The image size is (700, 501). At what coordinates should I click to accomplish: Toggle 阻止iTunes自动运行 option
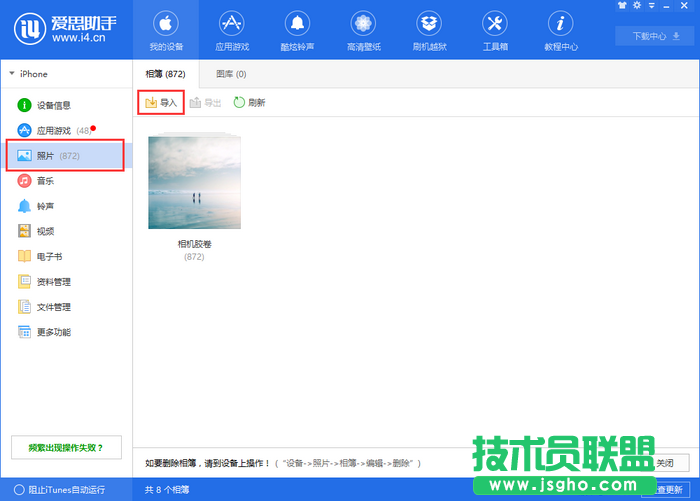(x=59, y=490)
